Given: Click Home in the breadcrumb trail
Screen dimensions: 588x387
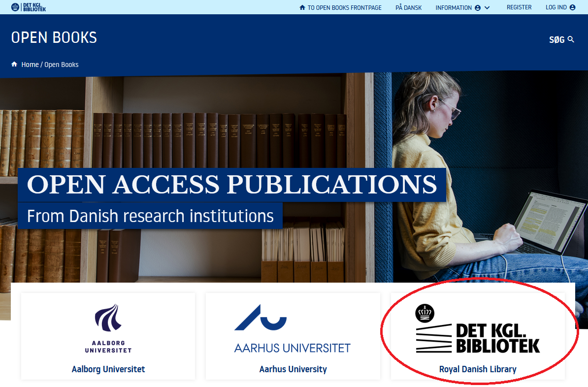Looking at the screenshot, I should (30, 64).
